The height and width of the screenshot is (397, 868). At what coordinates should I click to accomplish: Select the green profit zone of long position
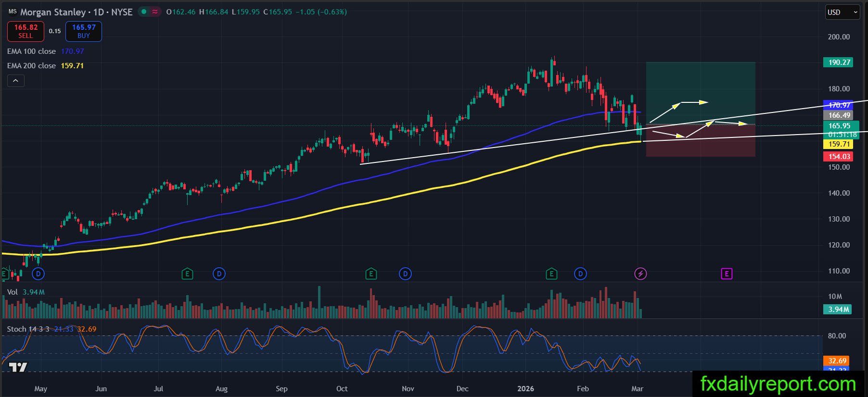point(701,93)
